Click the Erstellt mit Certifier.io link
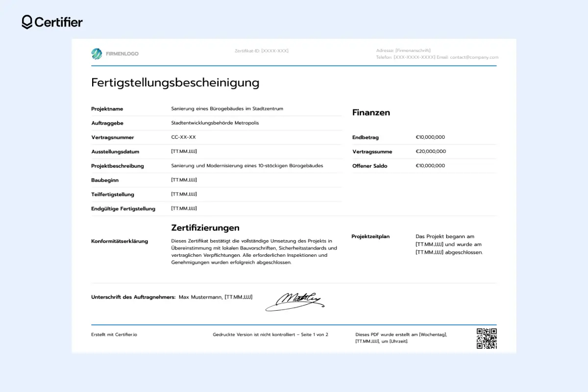This screenshot has width=588, height=392. [114, 334]
